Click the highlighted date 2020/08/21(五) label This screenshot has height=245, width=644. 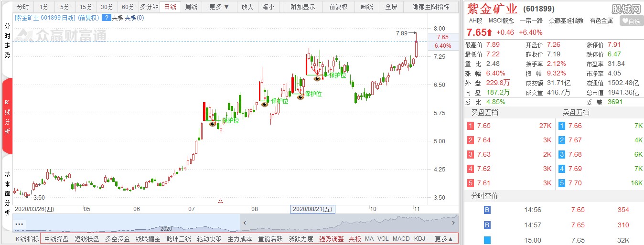coord(313,209)
